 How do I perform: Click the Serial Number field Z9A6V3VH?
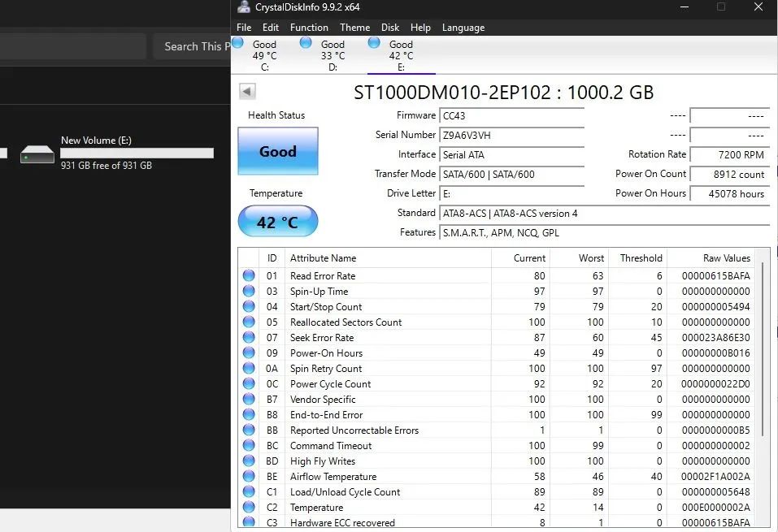click(x=511, y=136)
